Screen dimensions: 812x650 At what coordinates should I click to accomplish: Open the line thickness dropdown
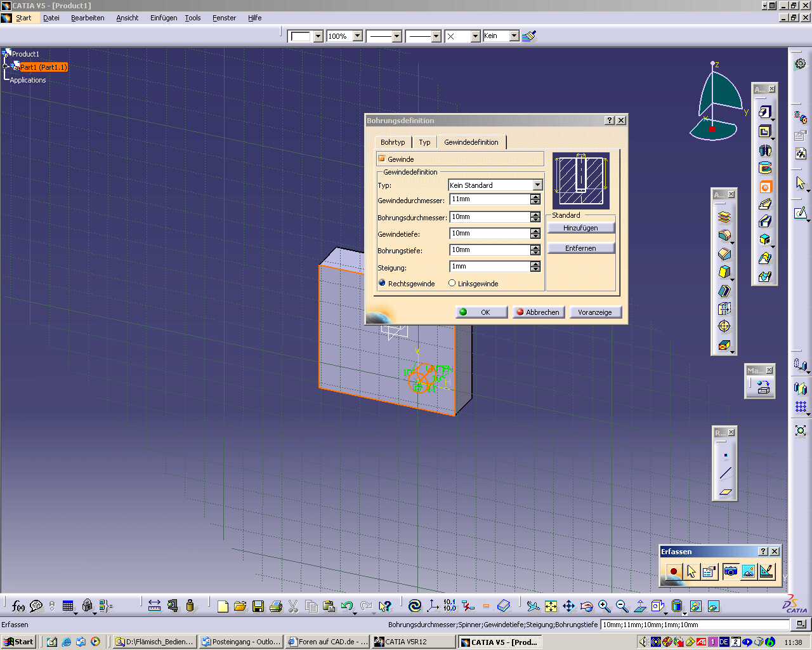(396, 36)
